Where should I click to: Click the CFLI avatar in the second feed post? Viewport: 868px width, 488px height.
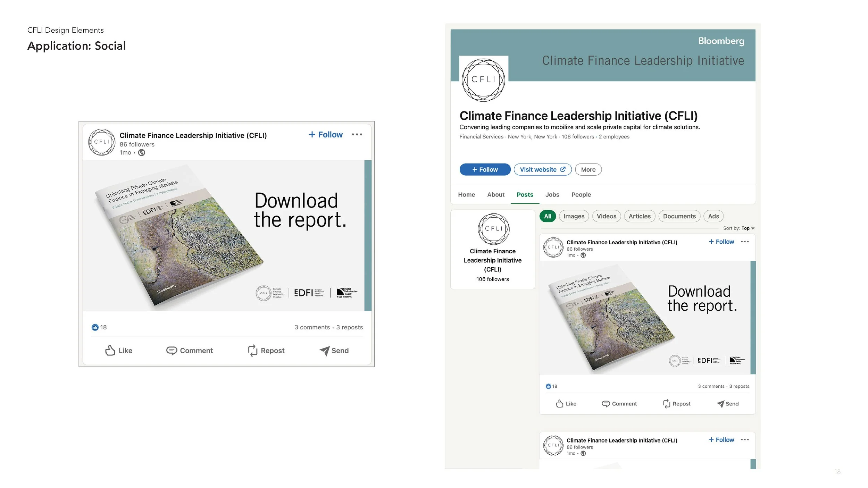(x=553, y=445)
